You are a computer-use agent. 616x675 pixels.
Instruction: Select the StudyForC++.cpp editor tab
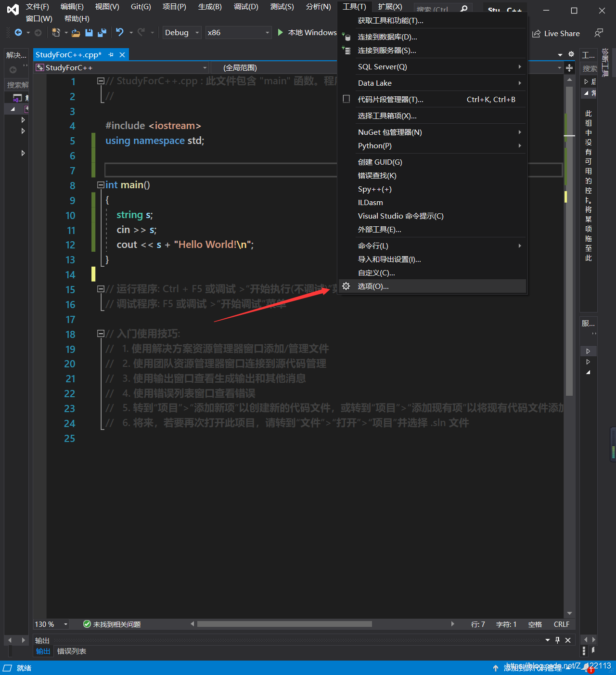69,55
